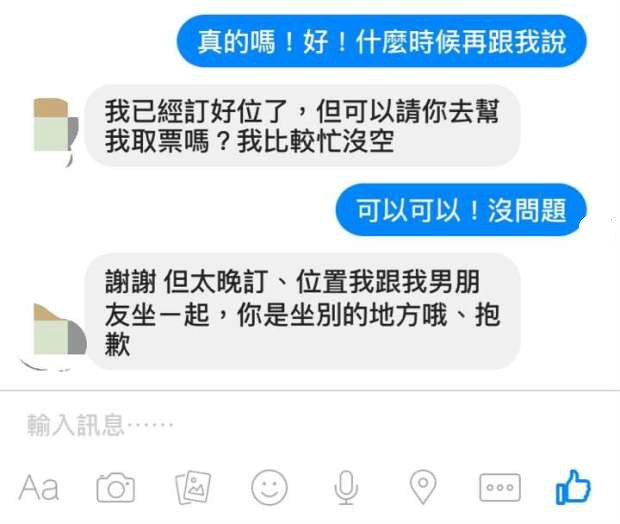The width and height of the screenshot is (620, 524).
Task: Tap the text 友坐一起，你是坐別的地方哦
Action: tap(276, 315)
